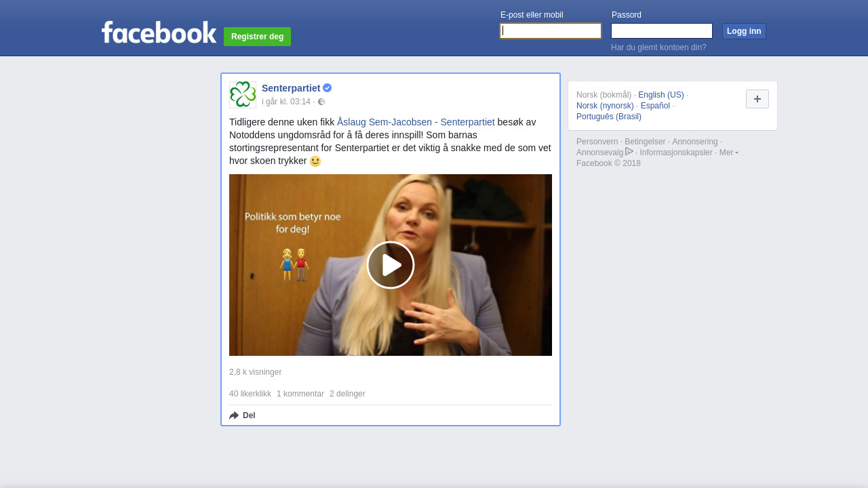Click Del share text

tap(249, 415)
